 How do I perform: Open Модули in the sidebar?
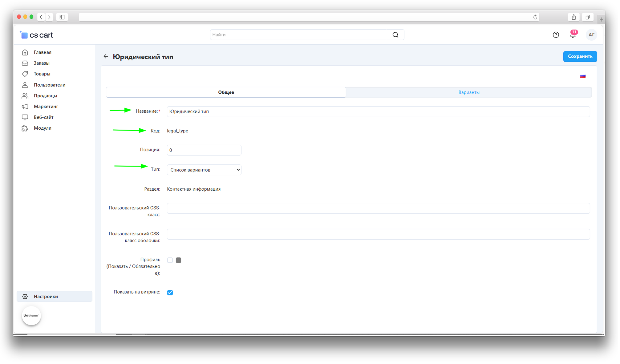point(43,128)
